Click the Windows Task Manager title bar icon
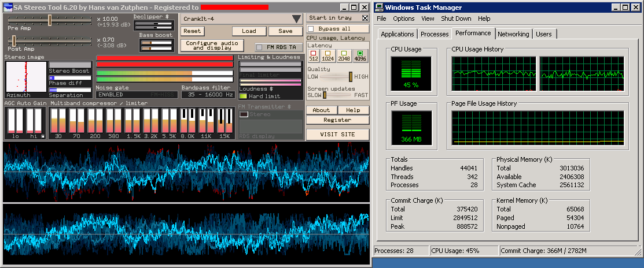The width and height of the screenshot is (644, 268). click(380, 8)
